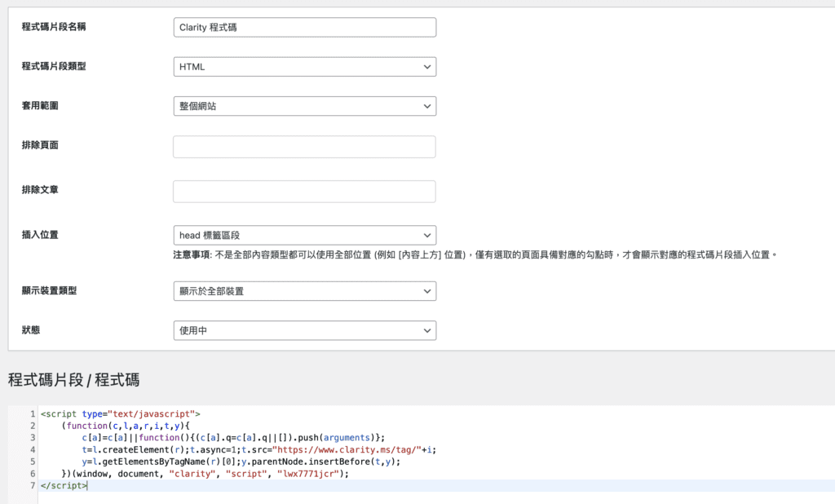Click line number 1 in the editor gutter
This screenshot has width=835, height=504.
click(x=32, y=414)
